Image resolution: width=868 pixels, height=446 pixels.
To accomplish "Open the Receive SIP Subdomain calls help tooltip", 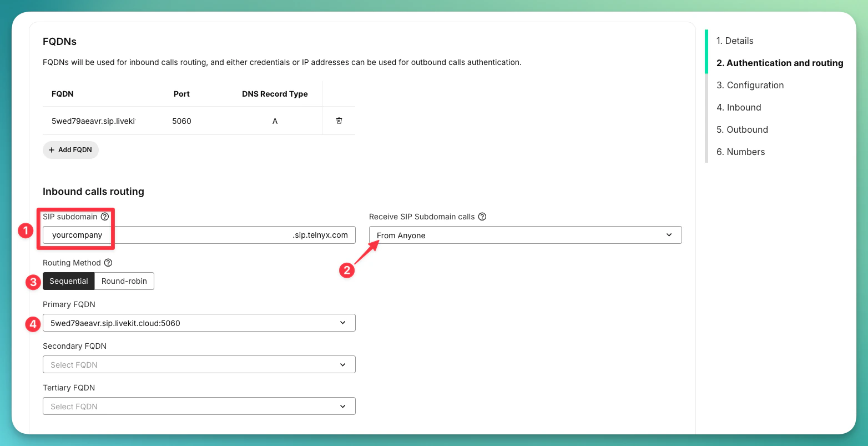I will pyautogui.click(x=482, y=217).
